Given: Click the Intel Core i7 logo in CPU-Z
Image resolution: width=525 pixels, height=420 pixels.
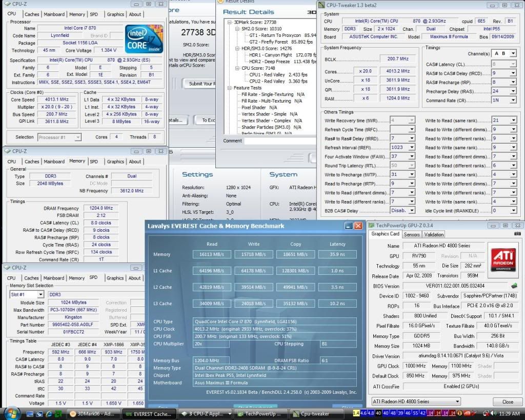Looking at the screenshot, I should click(x=144, y=39).
